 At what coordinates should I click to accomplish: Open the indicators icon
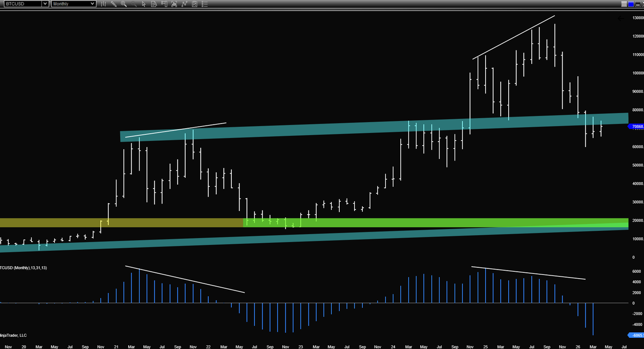point(174,4)
